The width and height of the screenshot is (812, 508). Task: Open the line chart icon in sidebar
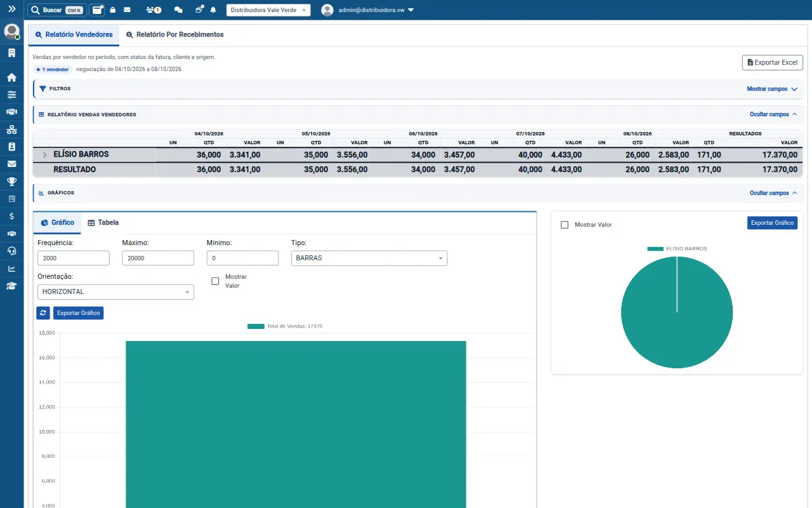coord(11,268)
